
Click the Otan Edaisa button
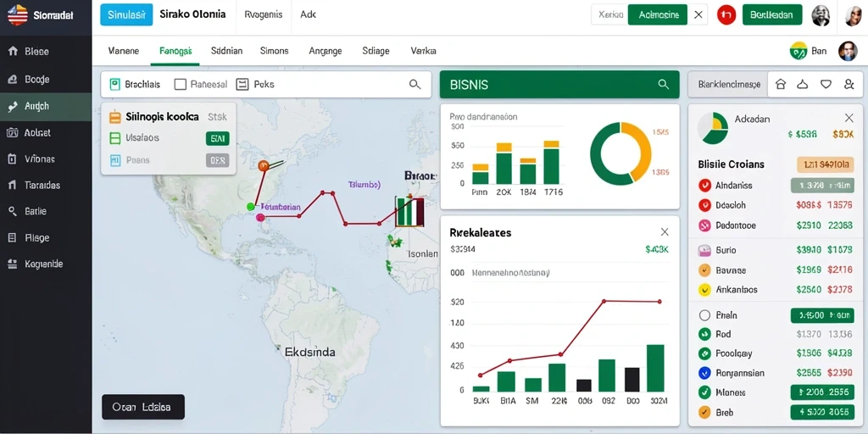(142, 407)
